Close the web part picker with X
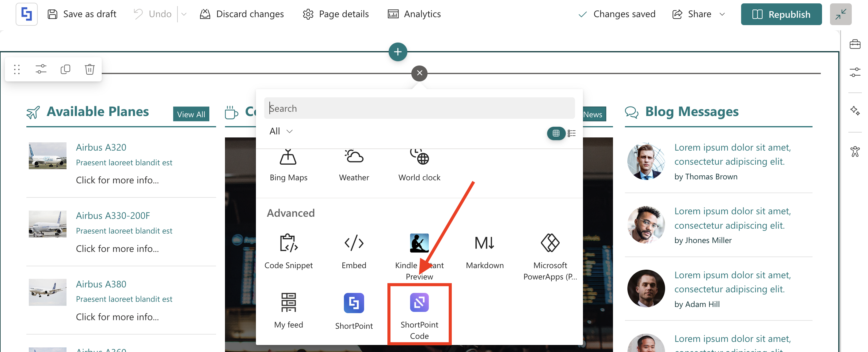This screenshot has width=868, height=352. point(419,73)
